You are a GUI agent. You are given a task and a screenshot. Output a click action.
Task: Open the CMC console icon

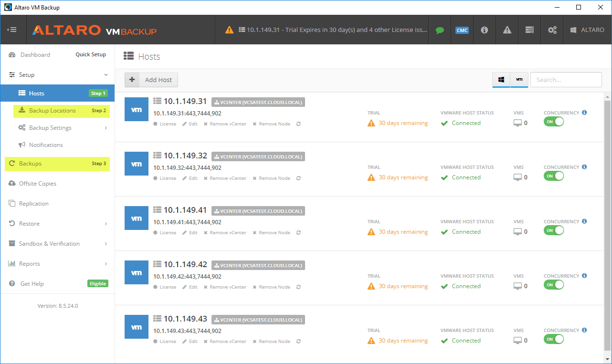click(462, 30)
